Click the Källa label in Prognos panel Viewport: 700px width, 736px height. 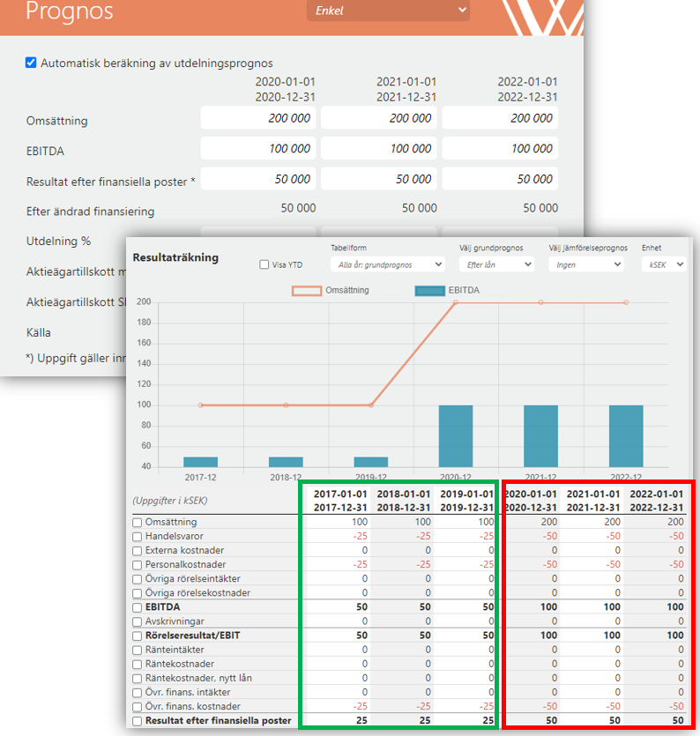coord(39,333)
